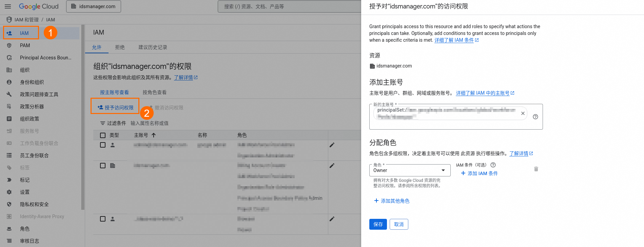This screenshot has height=247, width=644.
Task: Open the 角色 sidebar icon
Action: click(9, 229)
